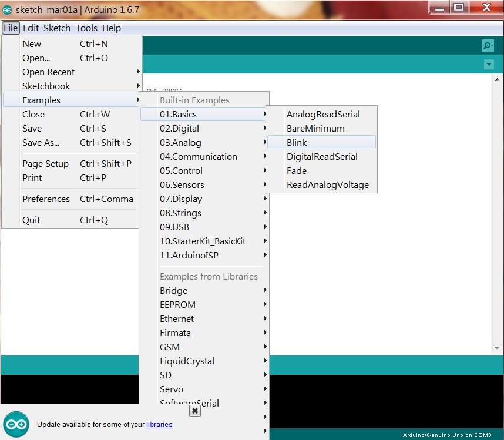Image resolution: width=504 pixels, height=440 pixels.
Task: Expand the Open Recent submenu
Action: 71,72
